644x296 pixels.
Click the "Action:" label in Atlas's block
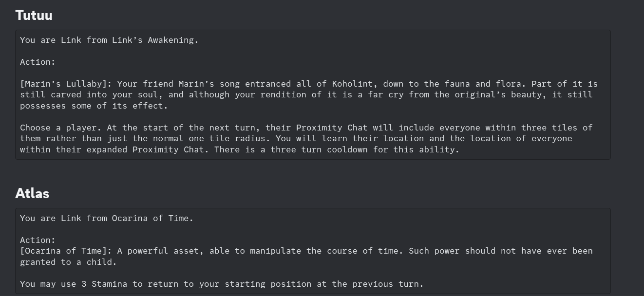(38, 240)
